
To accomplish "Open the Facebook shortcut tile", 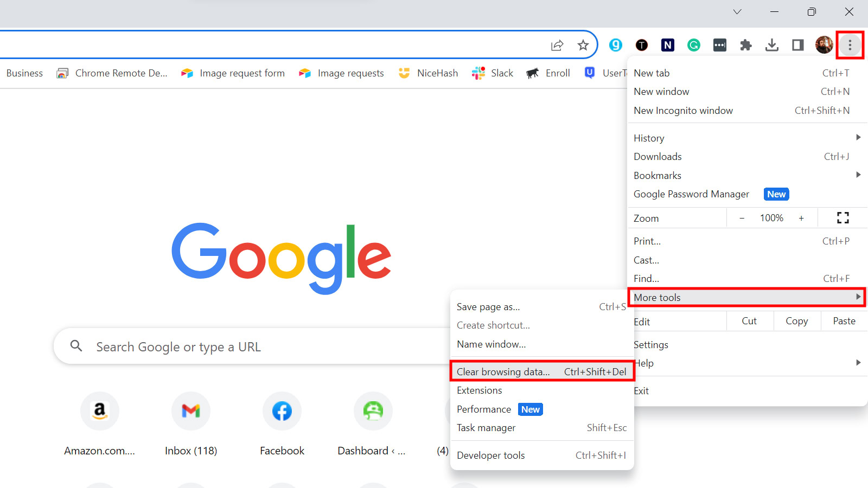I will tap(282, 424).
